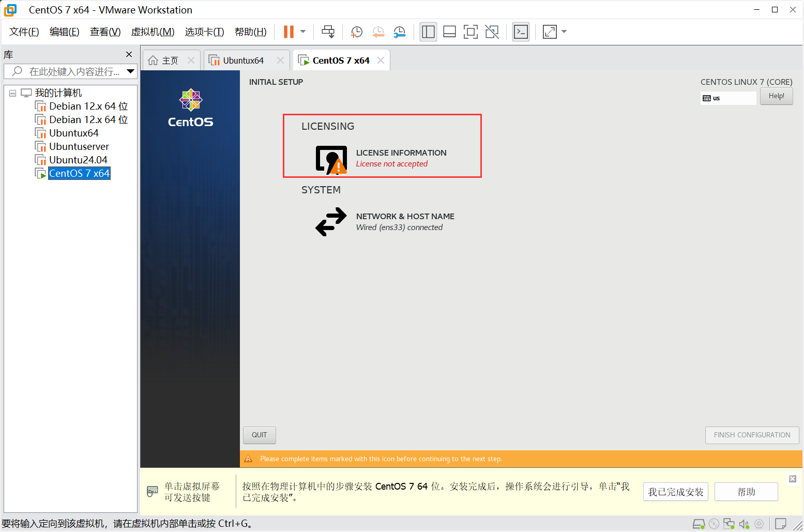The image size is (804, 532).
Task: Click the warning icon in the orange bar
Action: tap(248, 459)
